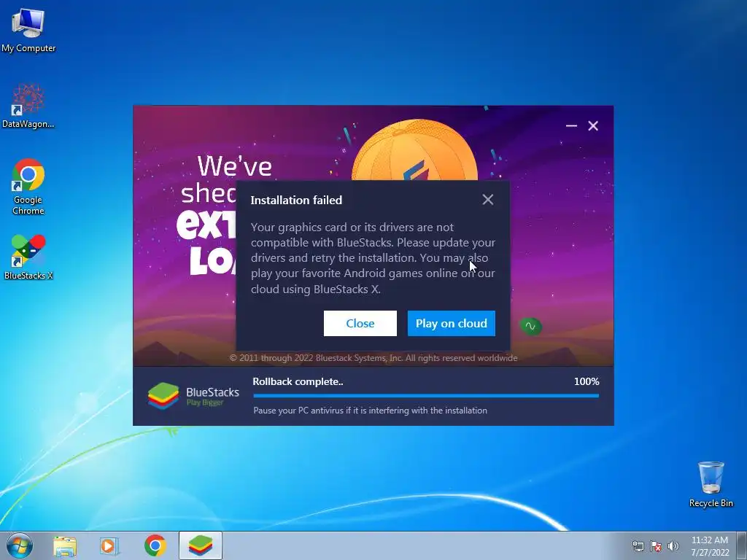
Task: Click the Show desktop strip at the taskbar end
Action: 742,545
